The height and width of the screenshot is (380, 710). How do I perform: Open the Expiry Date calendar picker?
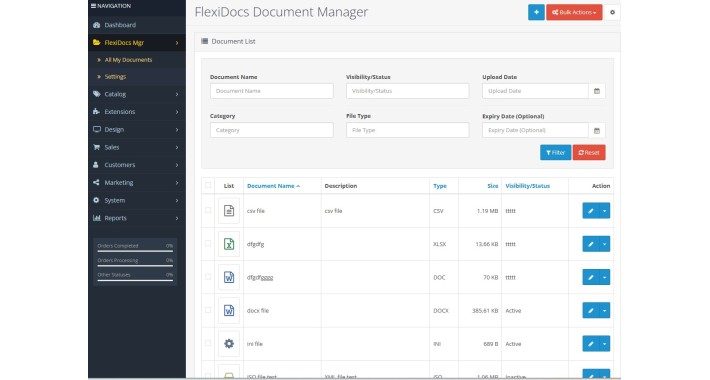[597, 130]
